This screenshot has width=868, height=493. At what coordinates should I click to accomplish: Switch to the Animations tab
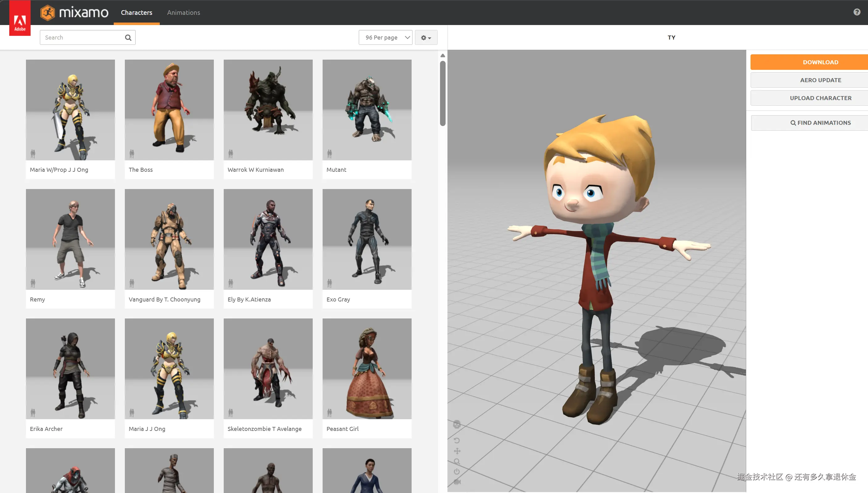[x=184, y=13]
